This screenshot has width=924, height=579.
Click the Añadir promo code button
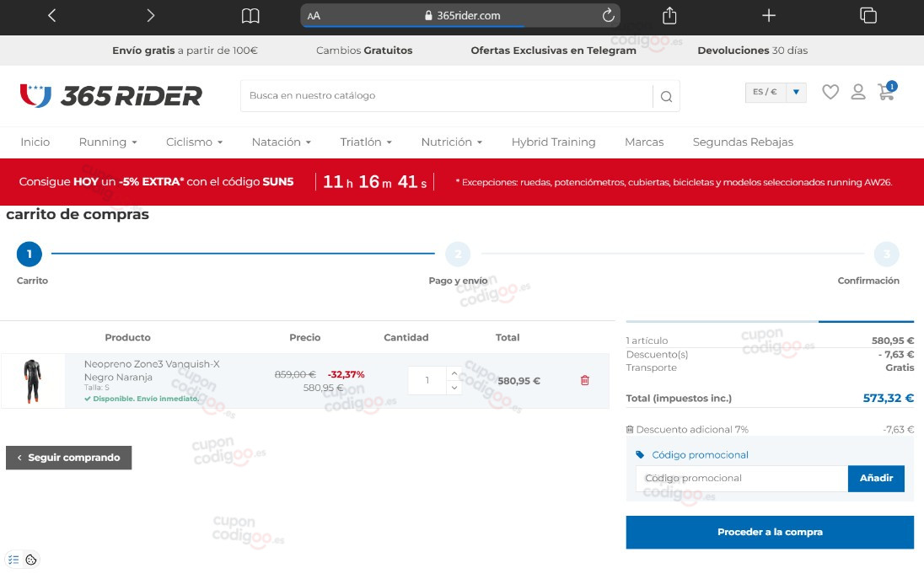(876, 478)
